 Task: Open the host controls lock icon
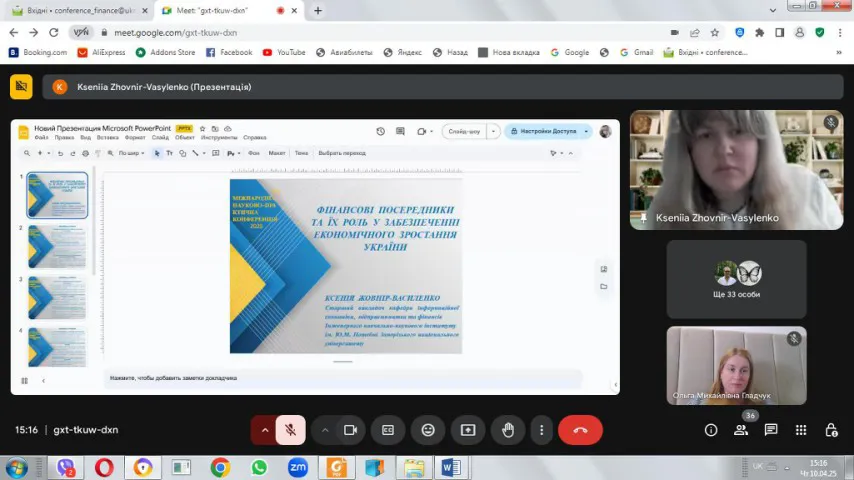pos(831,430)
